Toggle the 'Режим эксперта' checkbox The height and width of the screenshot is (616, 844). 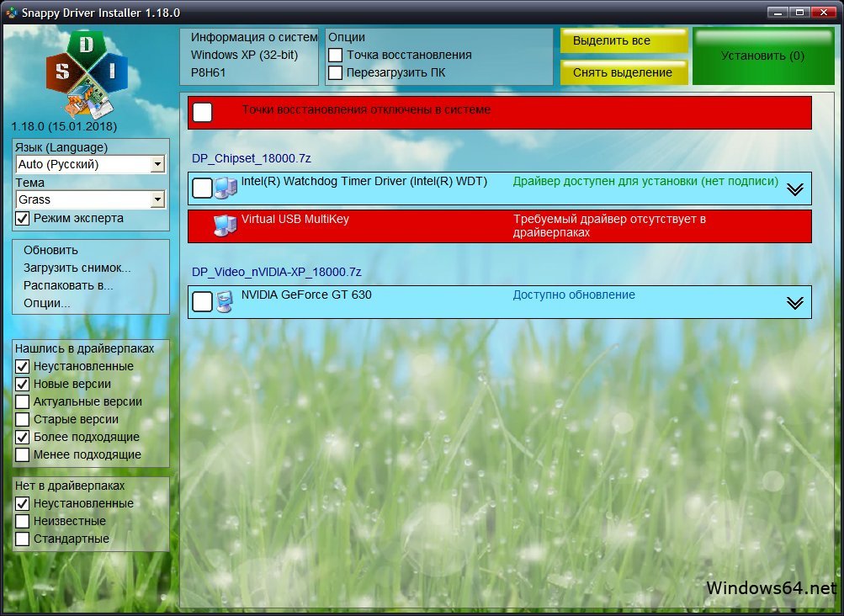coord(22,219)
